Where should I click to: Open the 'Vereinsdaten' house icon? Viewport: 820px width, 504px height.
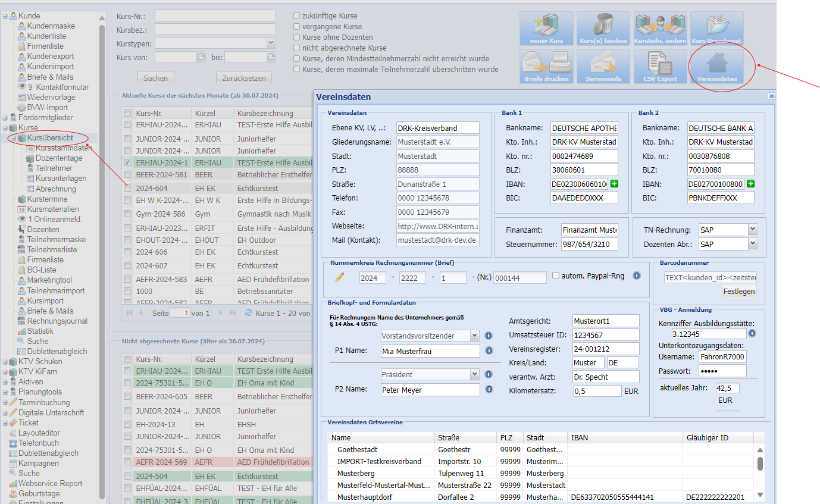click(716, 67)
